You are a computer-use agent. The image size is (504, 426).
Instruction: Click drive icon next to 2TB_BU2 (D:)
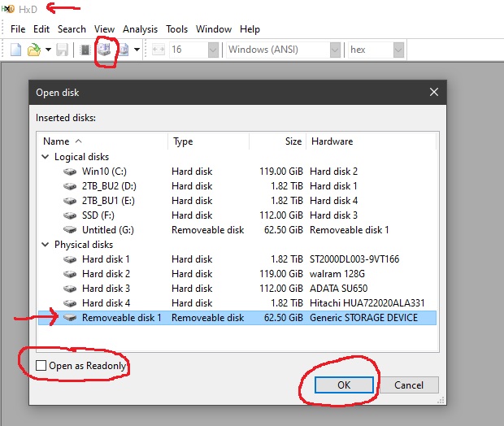[x=70, y=186]
